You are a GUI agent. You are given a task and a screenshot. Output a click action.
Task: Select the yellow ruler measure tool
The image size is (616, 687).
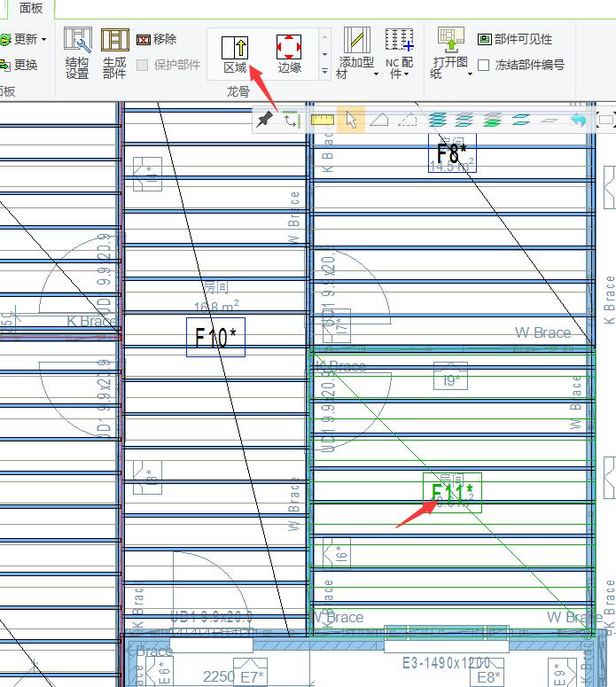point(322,119)
